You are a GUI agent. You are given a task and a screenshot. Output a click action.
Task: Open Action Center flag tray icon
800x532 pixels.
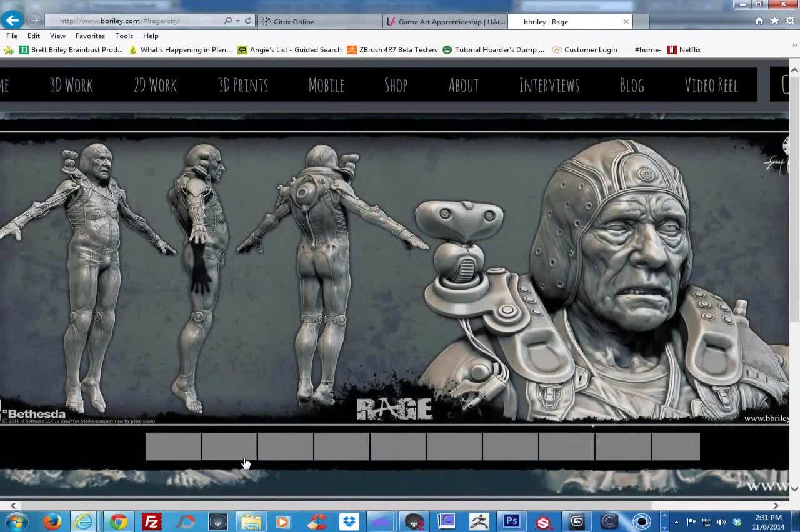coord(692,522)
